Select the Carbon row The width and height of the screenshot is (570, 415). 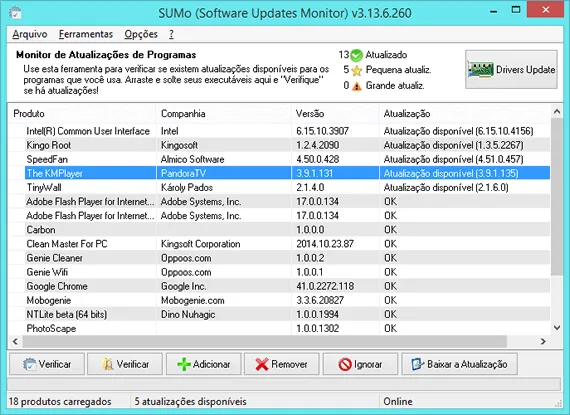pyautogui.click(x=279, y=230)
